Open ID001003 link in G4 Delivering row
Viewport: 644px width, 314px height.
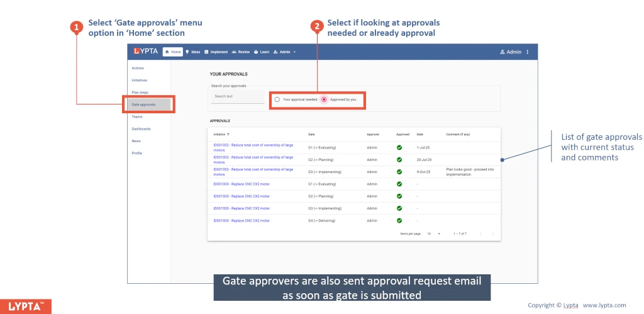coord(241,221)
